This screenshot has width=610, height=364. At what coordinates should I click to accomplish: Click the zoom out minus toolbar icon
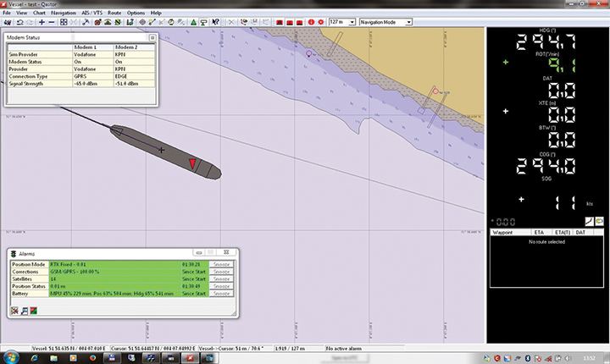click(x=53, y=22)
